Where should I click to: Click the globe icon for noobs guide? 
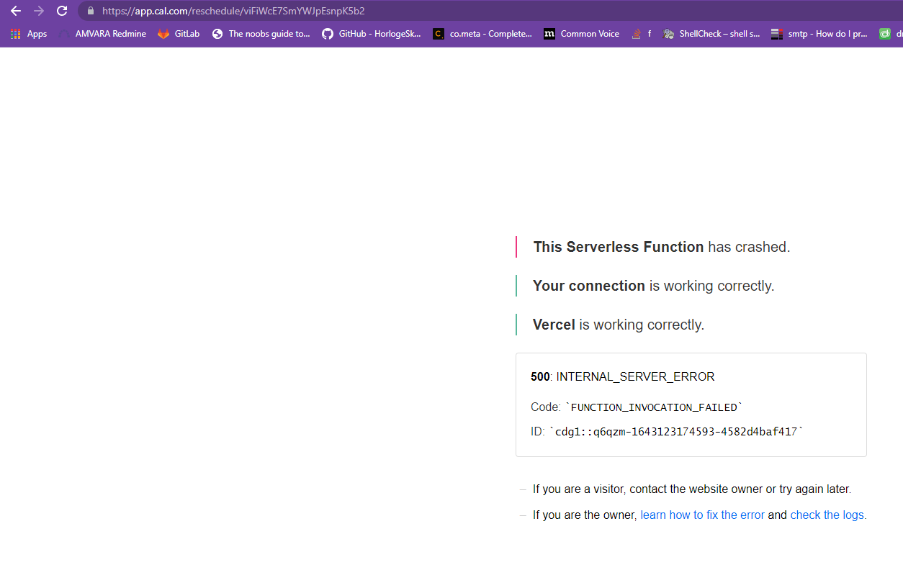(x=217, y=34)
